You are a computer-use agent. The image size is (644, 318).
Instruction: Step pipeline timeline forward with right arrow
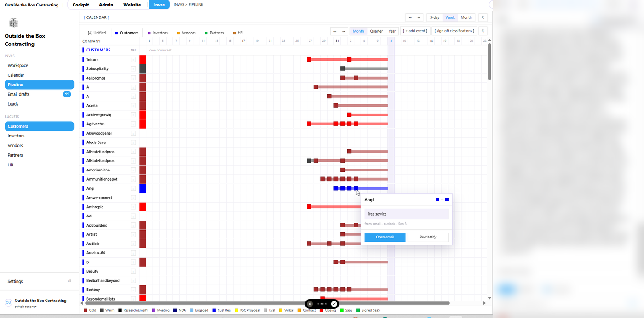point(343,31)
